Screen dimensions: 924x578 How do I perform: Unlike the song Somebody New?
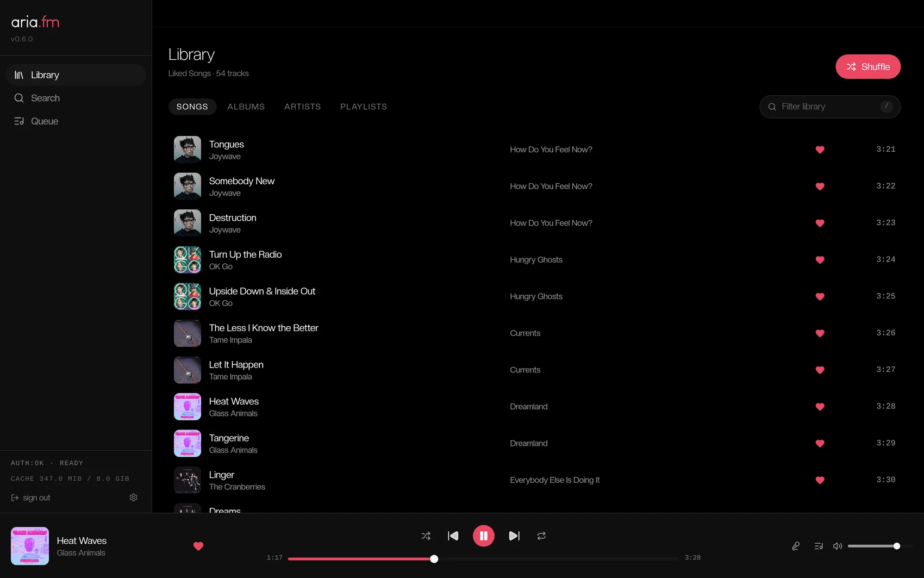[820, 187]
